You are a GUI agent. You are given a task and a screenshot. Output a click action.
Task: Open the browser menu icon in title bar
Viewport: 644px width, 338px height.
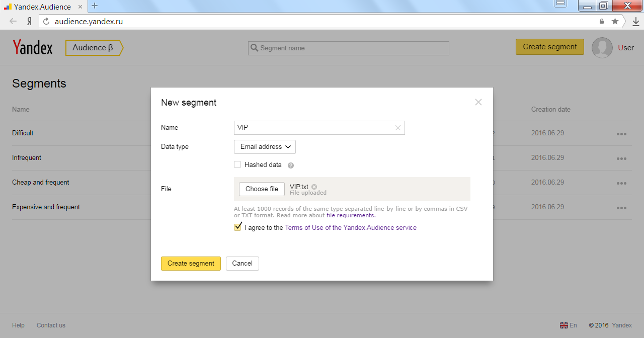point(560,4)
